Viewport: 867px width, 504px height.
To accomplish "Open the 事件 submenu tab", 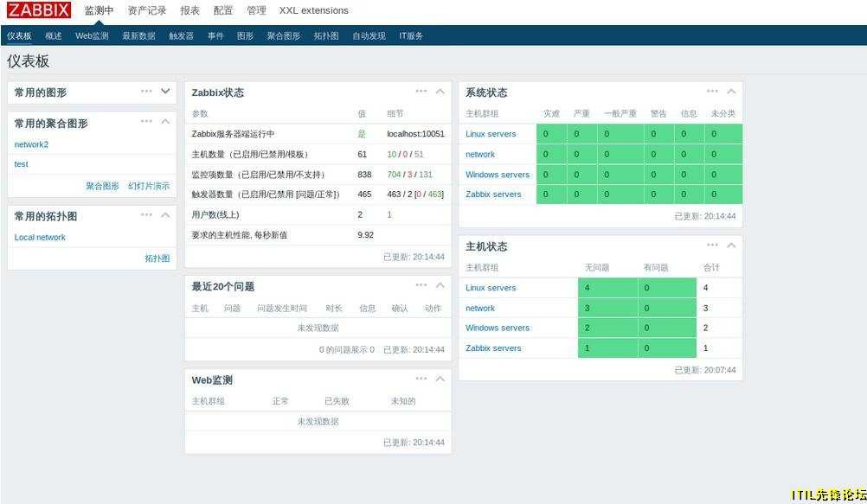I will pyautogui.click(x=215, y=36).
